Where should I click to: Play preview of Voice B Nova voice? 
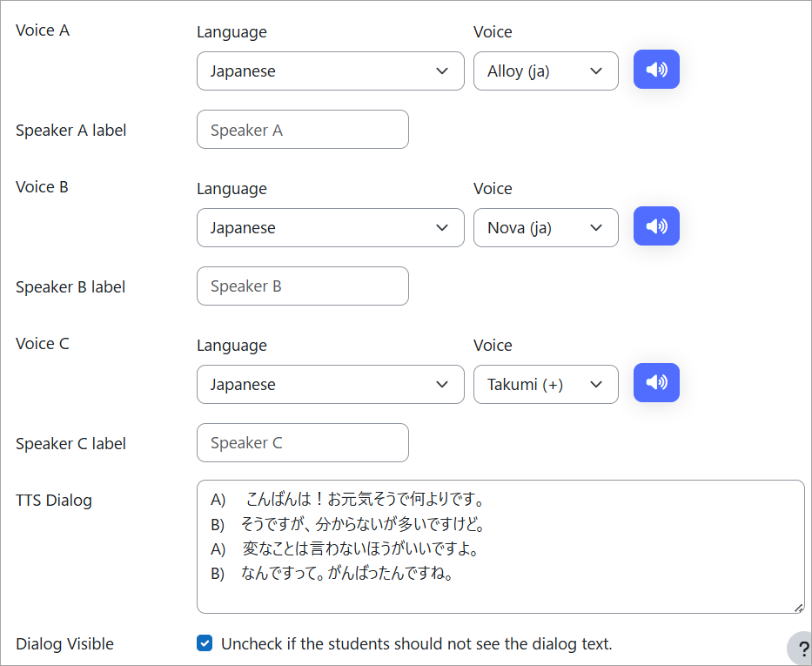[656, 225]
